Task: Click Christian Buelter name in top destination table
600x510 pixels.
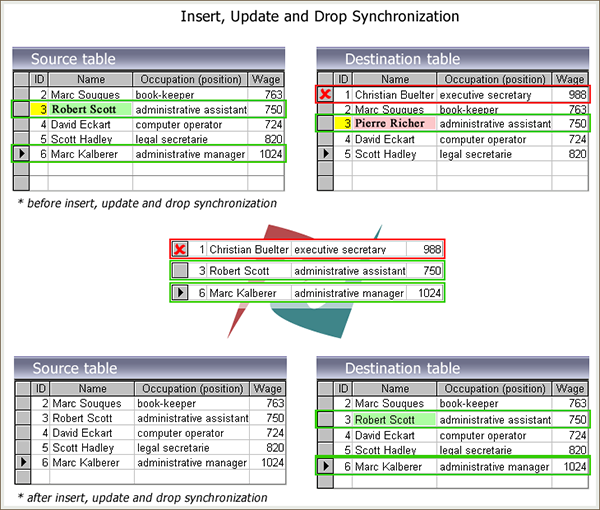Action: (394, 95)
